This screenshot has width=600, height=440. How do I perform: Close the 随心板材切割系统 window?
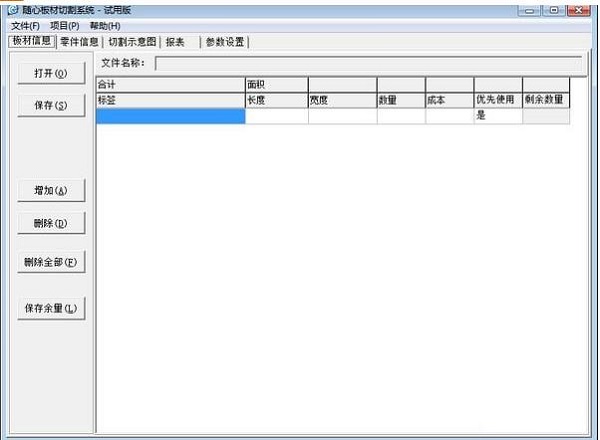(x=579, y=11)
